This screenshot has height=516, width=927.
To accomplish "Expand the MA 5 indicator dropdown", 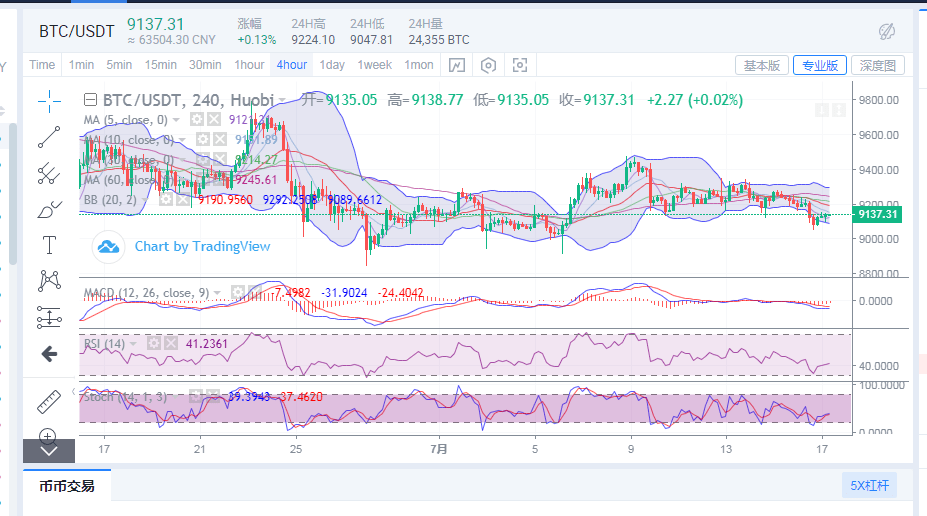I will pyautogui.click(x=176, y=120).
